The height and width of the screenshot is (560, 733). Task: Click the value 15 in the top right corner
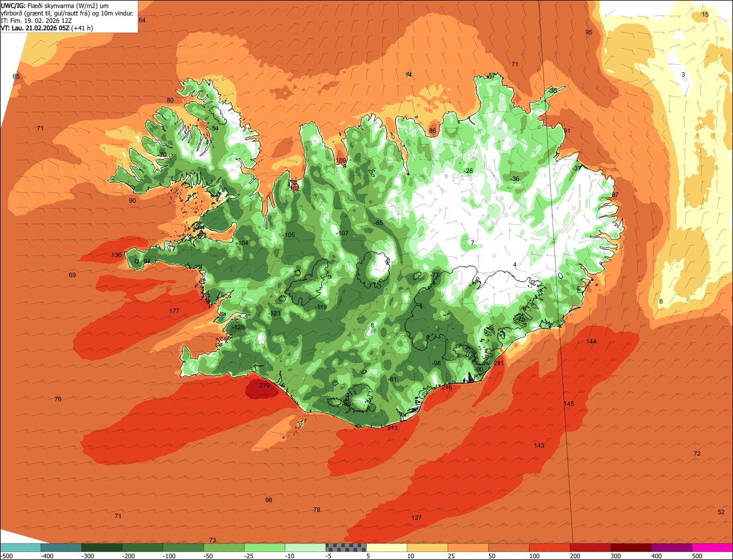tap(705, 14)
